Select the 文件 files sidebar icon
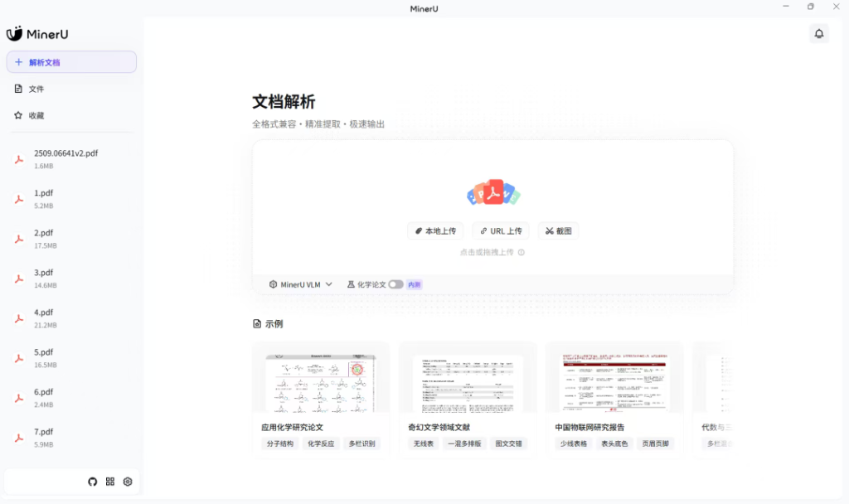The height and width of the screenshot is (504, 849). [x=18, y=88]
